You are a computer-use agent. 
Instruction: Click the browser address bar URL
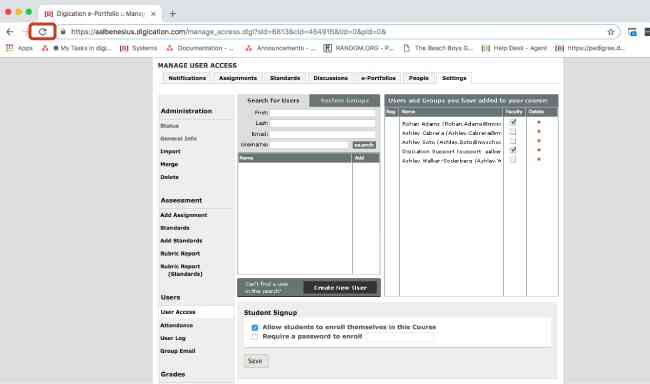click(228, 32)
